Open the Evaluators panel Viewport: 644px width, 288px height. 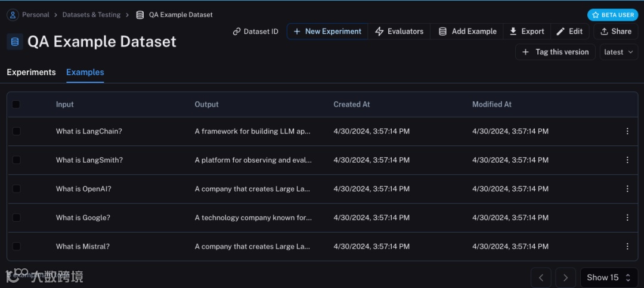click(399, 32)
